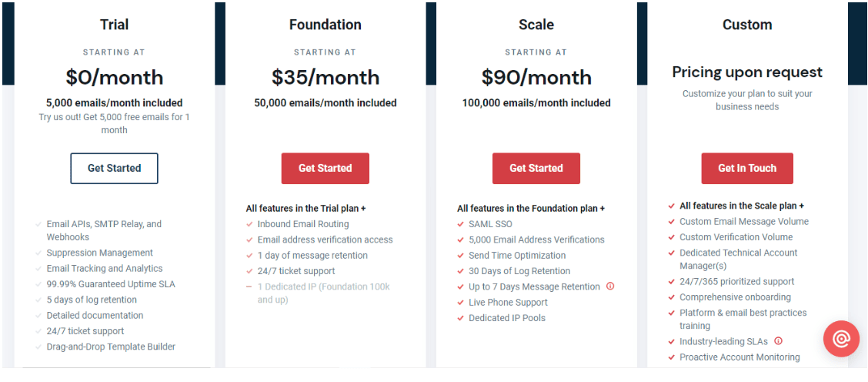Click the checkmark next to Inbound Email Routing
This screenshot has height=382, width=868.
click(x=249, y=225)
